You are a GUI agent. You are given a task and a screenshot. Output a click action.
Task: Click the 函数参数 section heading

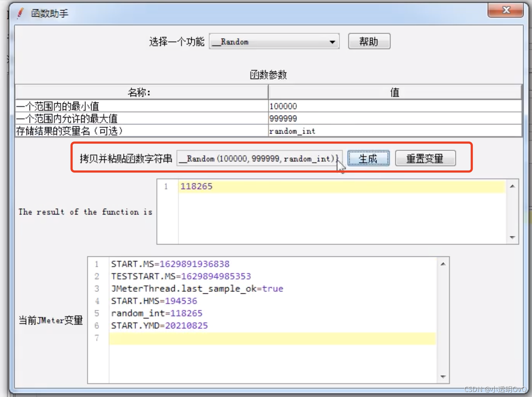(x=269, y=75)
